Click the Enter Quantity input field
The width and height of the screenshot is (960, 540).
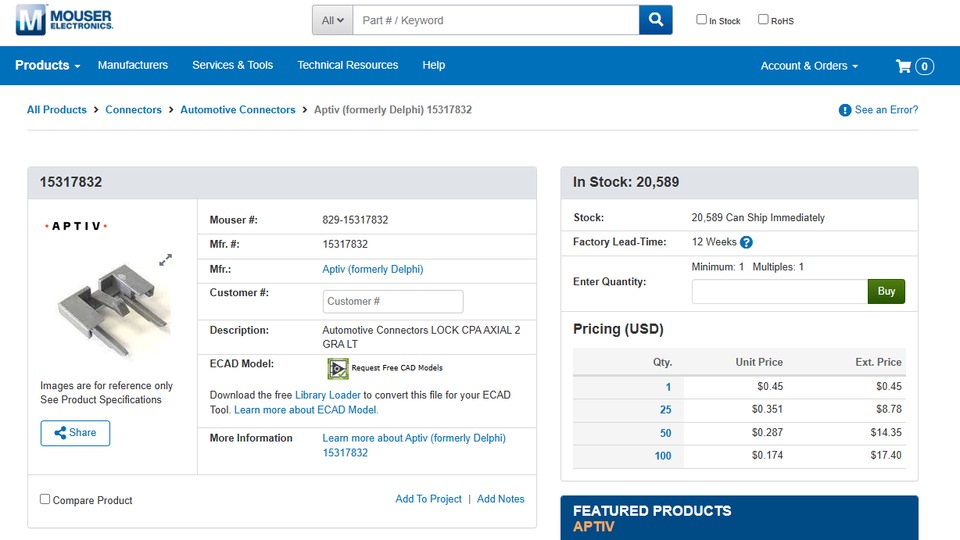coord(779,291)
